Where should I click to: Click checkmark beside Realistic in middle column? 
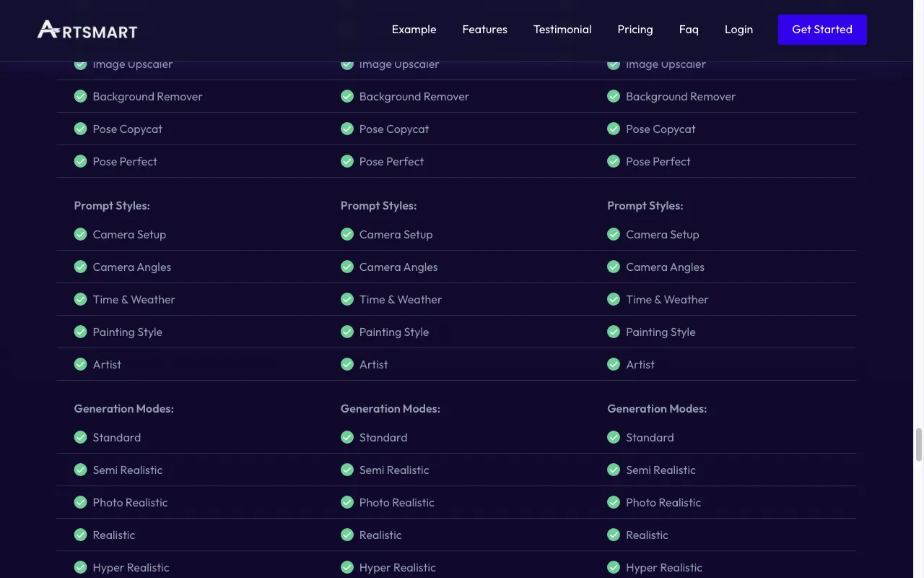click(347, 535)
